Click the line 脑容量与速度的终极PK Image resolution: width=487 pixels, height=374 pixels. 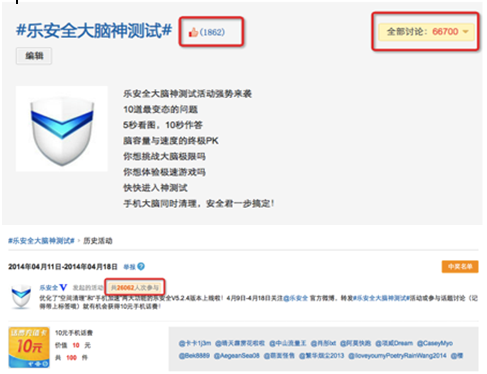(x=171, y=141)
